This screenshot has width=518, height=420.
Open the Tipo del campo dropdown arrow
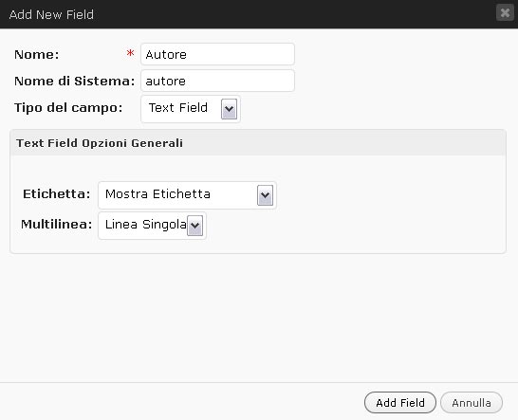[x=229, y=109]
